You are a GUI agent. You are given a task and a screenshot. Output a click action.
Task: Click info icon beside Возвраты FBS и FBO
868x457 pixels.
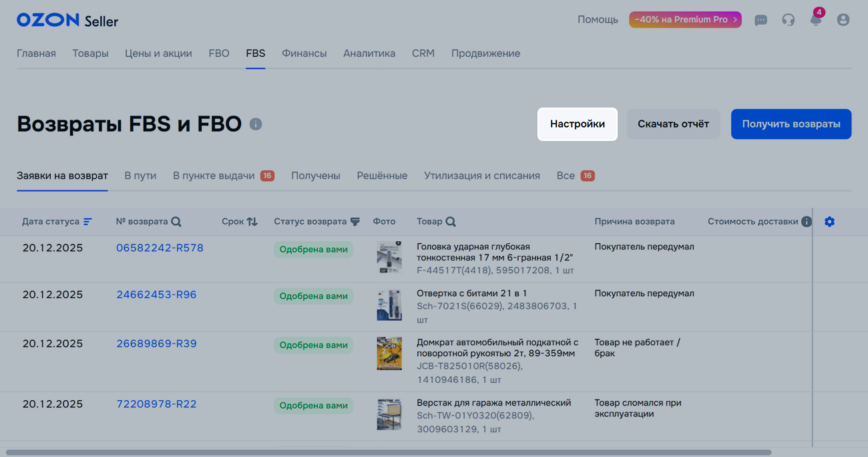[256, 124]
